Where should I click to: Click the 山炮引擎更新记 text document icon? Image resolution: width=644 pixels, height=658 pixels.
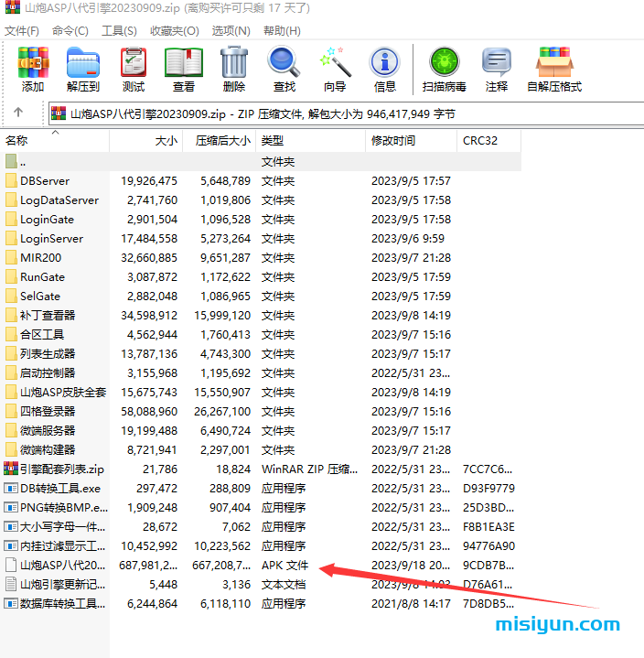(x=11, y=584)
